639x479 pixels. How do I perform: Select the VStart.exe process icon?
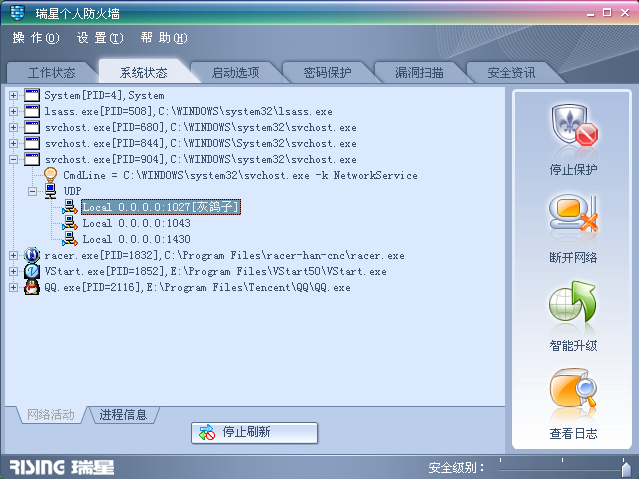point(32,272)
